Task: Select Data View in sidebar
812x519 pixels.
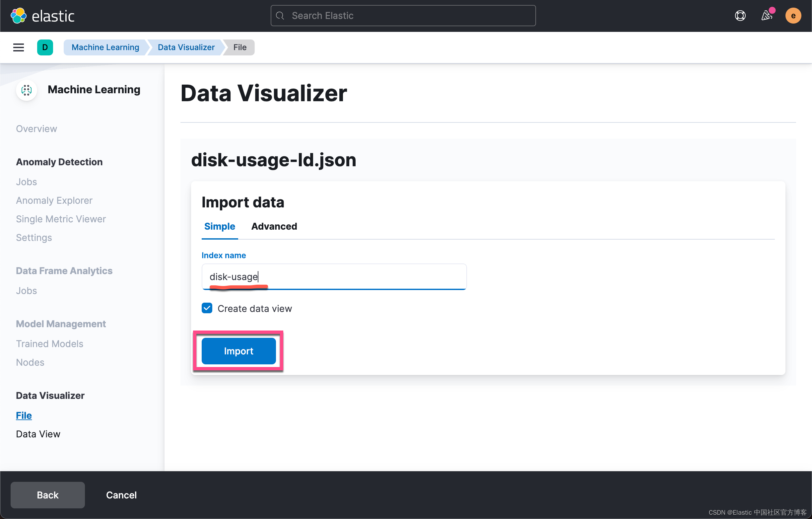Action: [38, 434]
